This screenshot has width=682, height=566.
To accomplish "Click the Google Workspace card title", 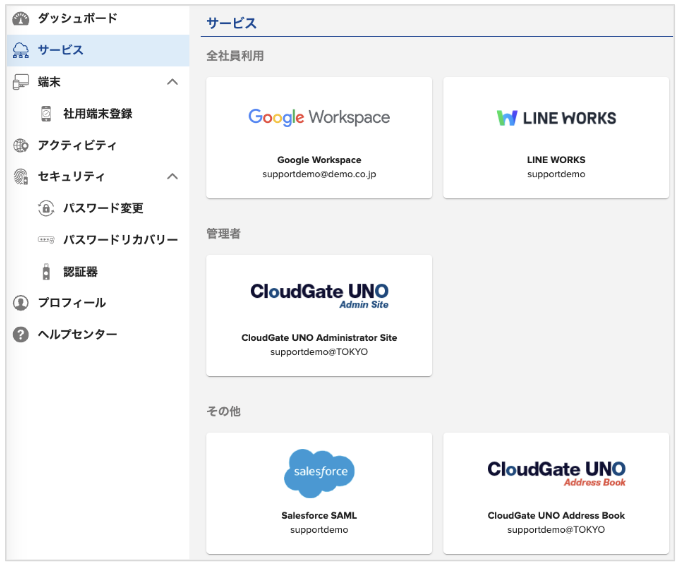I will 319,160.
